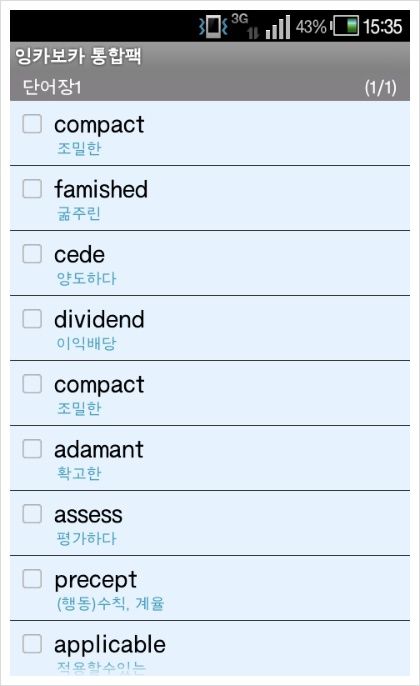420x686 pixels.
Task: Tap the (1/1) page indicator
Action: tap(381, 87)
